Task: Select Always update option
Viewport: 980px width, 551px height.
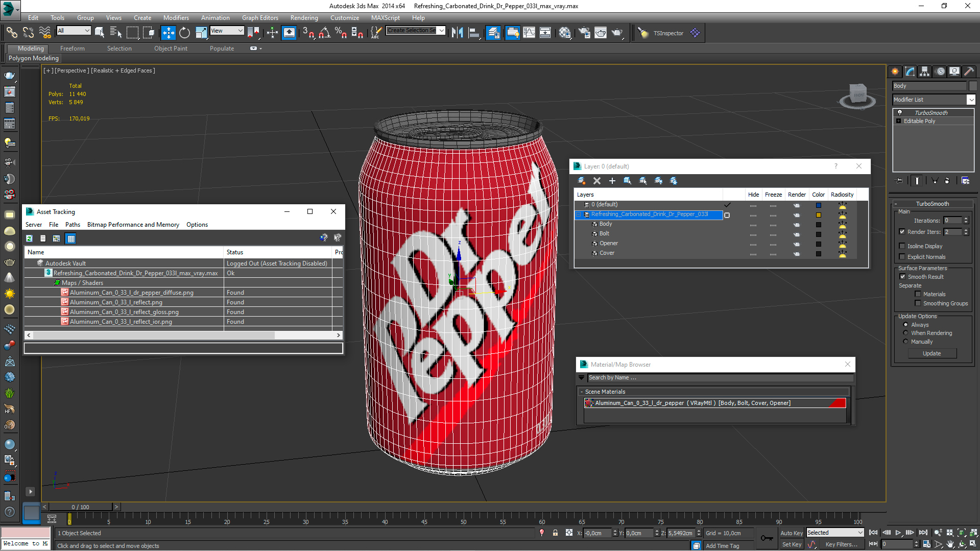Action: tap(905, 325)
